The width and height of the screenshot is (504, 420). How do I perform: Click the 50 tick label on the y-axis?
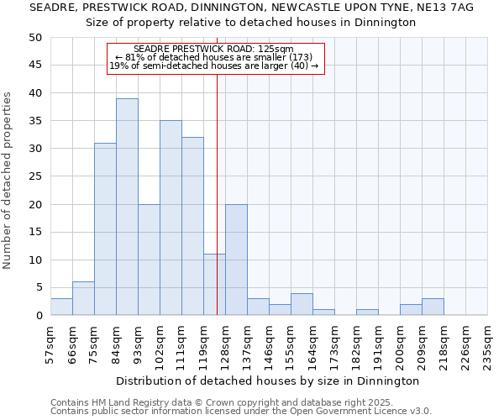pos(35,38)
